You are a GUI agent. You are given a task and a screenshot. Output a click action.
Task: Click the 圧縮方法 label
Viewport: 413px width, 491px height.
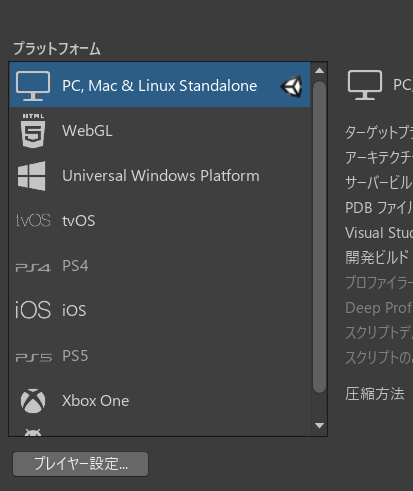pos(375,394)
